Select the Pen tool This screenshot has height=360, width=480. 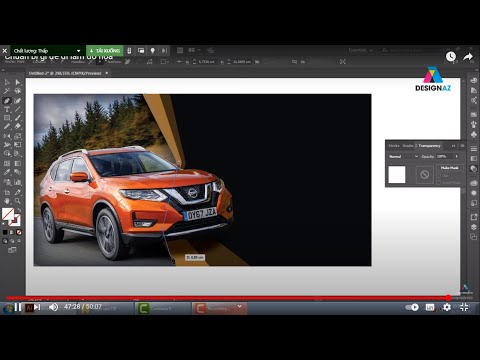pos(7,100)
